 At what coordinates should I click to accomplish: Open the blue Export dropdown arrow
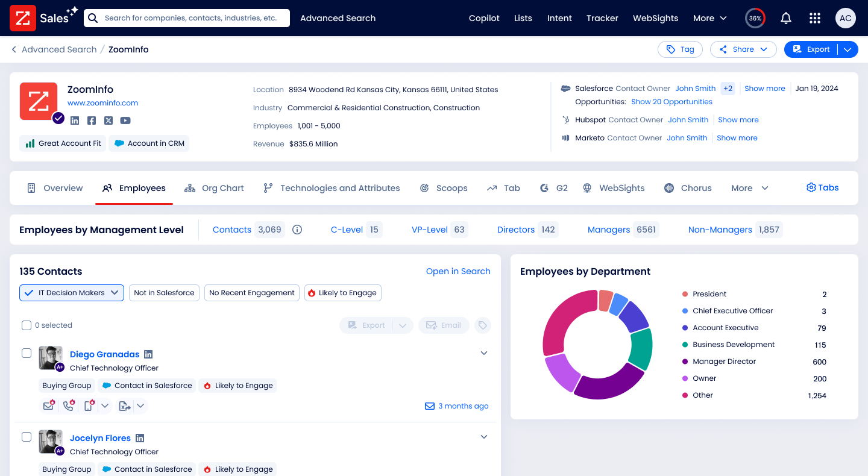[x=848, y=49]
